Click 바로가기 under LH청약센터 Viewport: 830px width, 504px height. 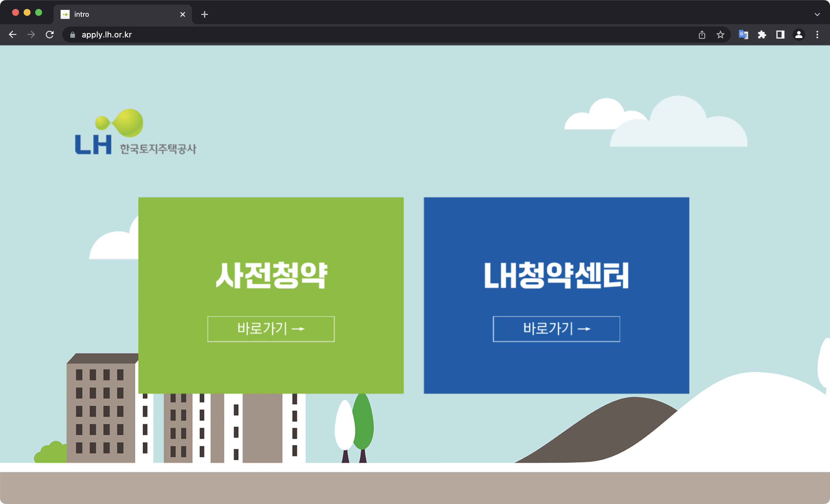[x=556, y=329]
